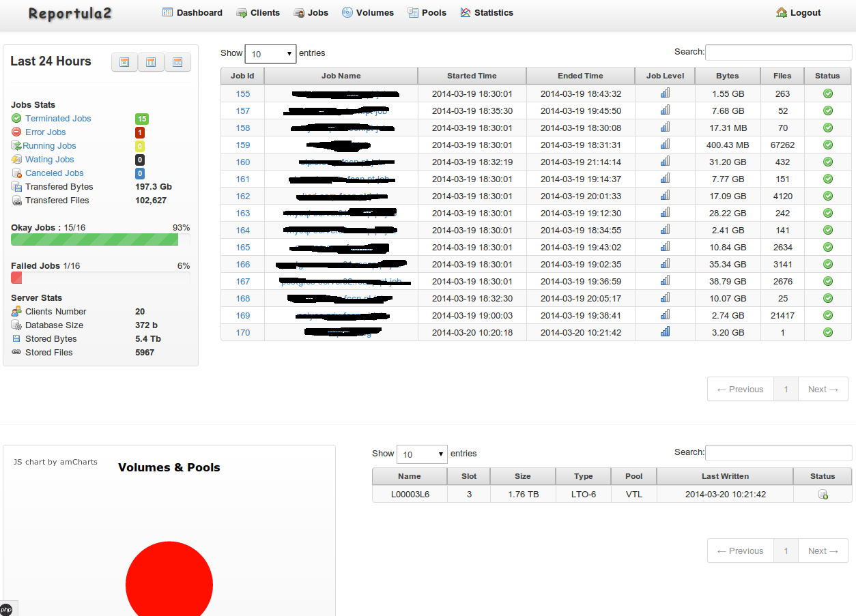Image resolution: width=856 pixels, height=616 pixels.
Task: Click the Okay Jobs progress bar
Action: click(x=94, y=239)
